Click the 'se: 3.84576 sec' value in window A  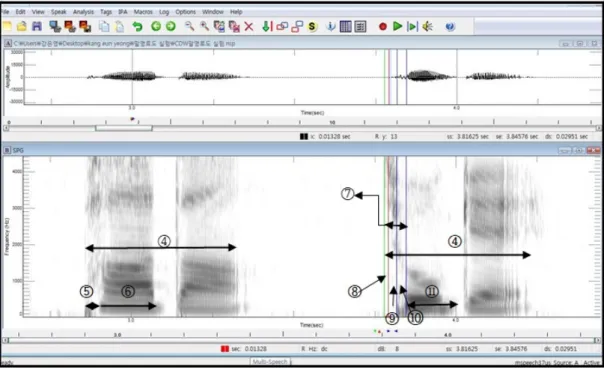[517, 136]
